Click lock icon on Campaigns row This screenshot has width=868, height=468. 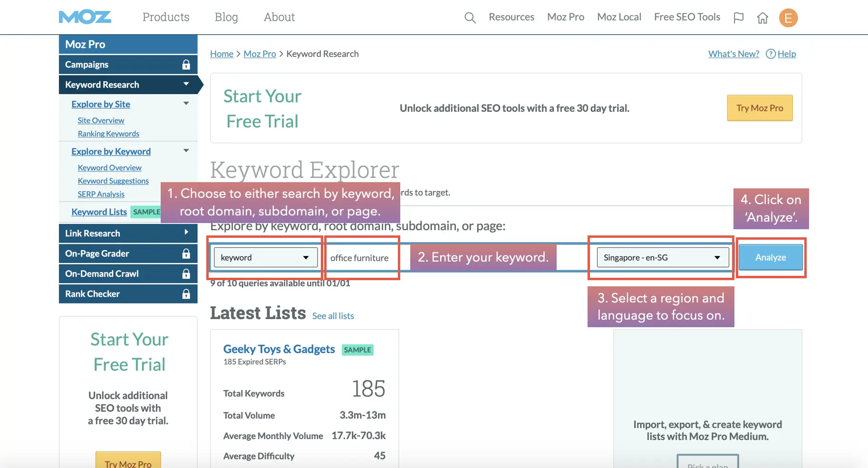tap(186, 65)
